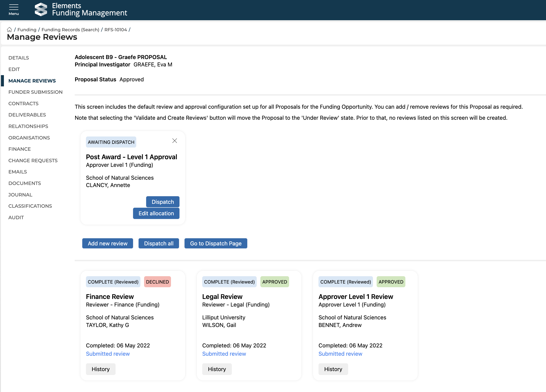This screenshot has width=546, height=392.
Task: Select Change Requests in sidebar
Action: coord(33,161)
